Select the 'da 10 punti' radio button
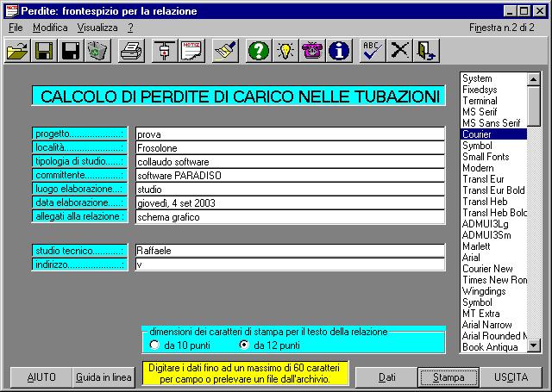 click(155, 345)
